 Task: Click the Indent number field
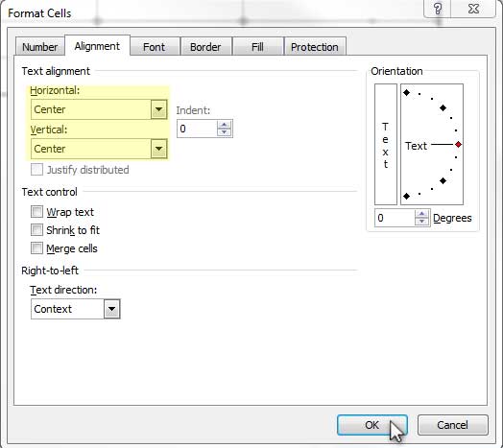coord(197,129)
